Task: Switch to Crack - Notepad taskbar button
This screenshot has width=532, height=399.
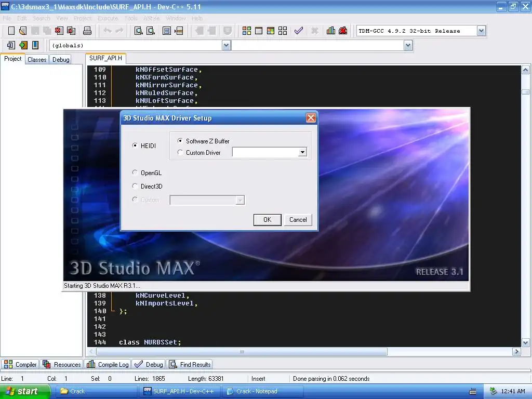Action: [262, 392]
